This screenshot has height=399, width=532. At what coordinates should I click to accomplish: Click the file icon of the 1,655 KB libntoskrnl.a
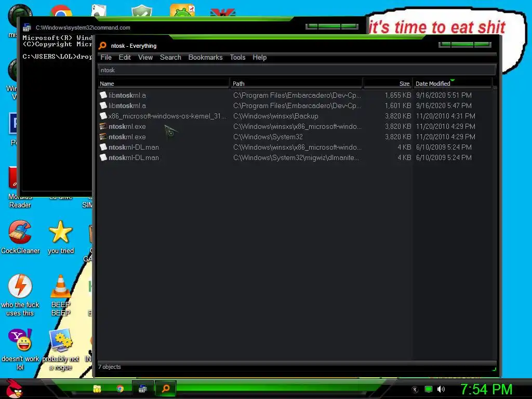(x=103, y=95)
